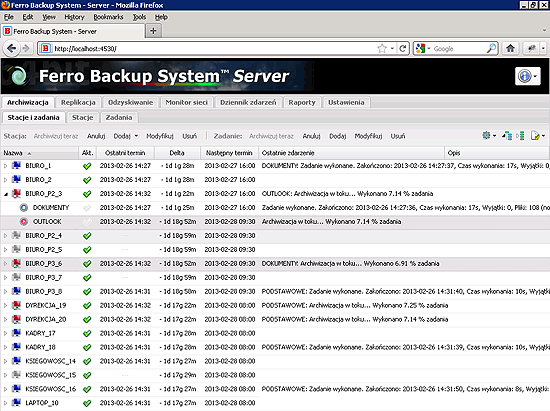The width and height of the screenshot is (550, 411).
Task: Click the expand all tree icon
Action: (x=507, y=136)
